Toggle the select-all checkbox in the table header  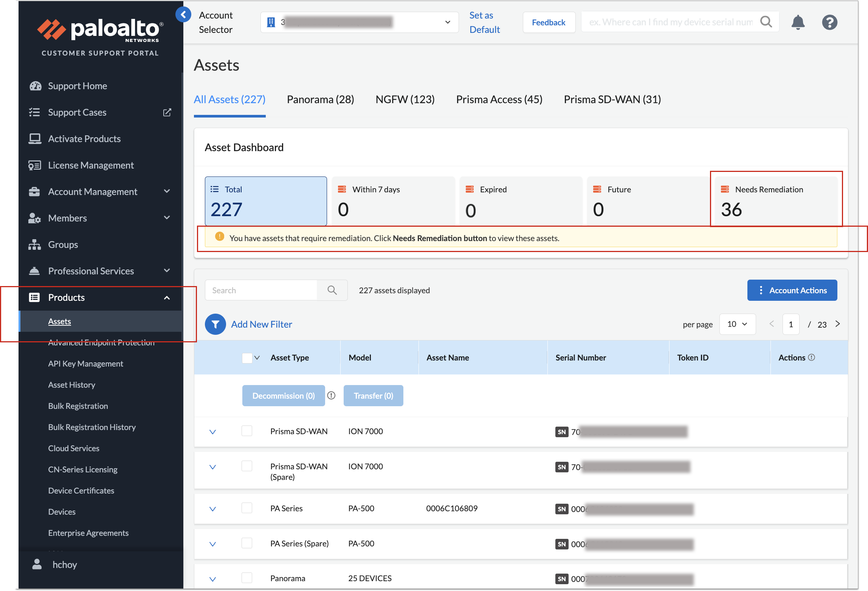pyautogui.click(x=247, y=358)
